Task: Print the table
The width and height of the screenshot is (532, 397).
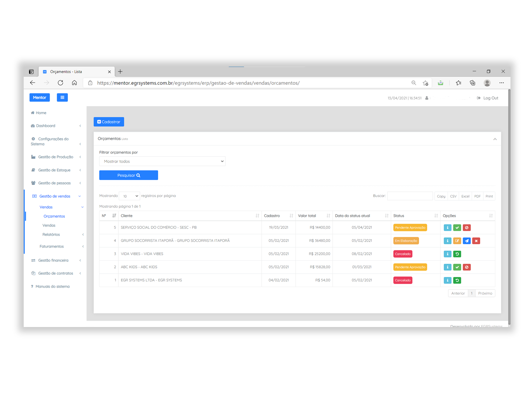Action: [x=489, y=196]
